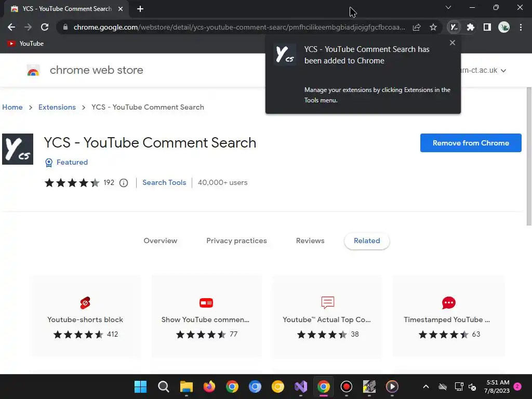Click the page vertical scrollbar
532x399 pixels.
[529, 156]
